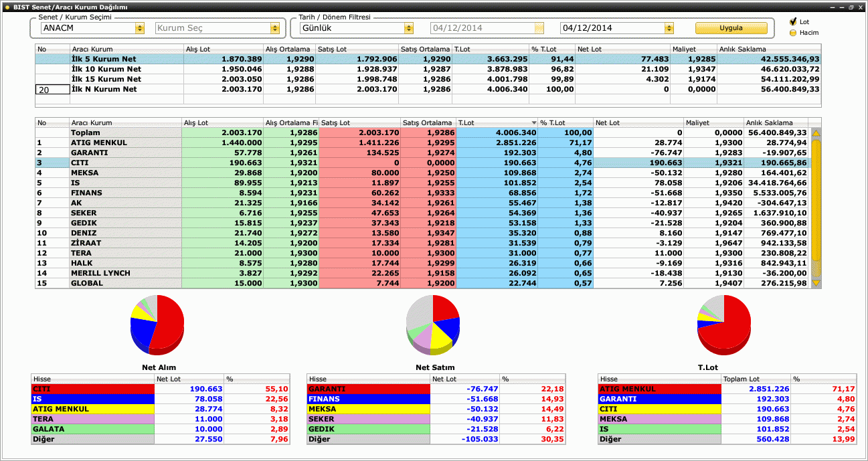
Task: Click the red CITI row in Net Alım table
Action: (160, 389)
